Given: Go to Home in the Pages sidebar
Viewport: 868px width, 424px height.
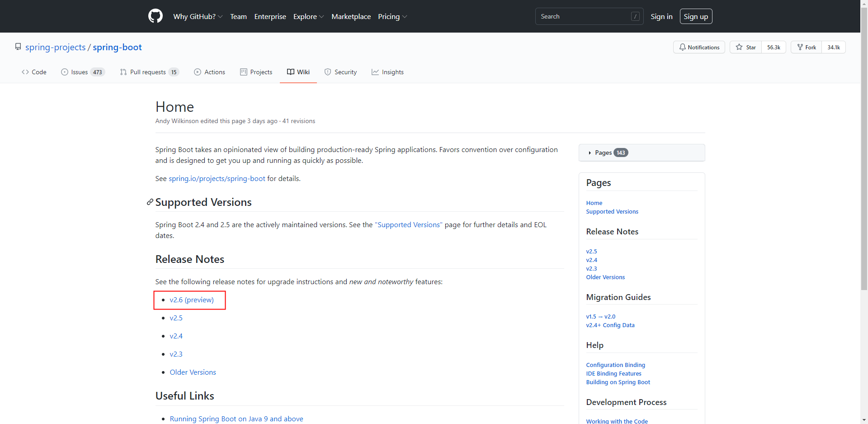Looking at the screenshot, I should pos(594,203).
